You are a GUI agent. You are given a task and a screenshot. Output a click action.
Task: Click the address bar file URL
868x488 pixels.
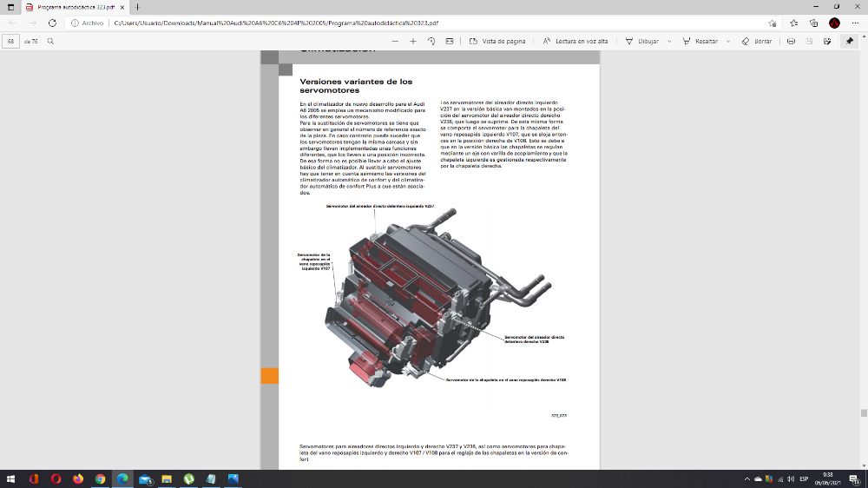pyautogui.click(x=276, y=23)
